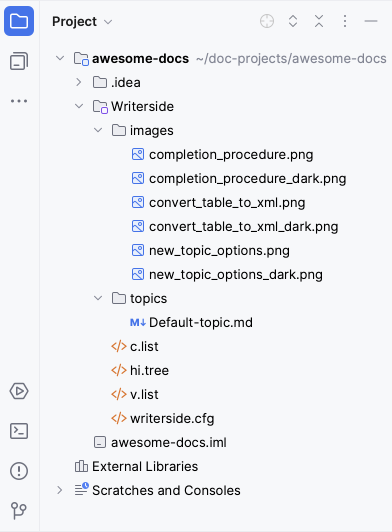Open the Services tool window icon
This screenshot has height=532, width=392.
[19, 391]
